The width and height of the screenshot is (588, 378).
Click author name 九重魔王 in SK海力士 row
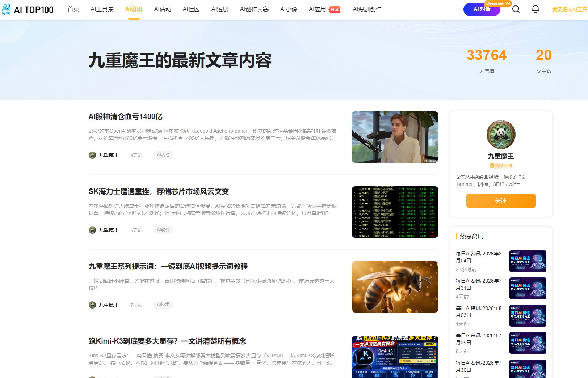109,230
